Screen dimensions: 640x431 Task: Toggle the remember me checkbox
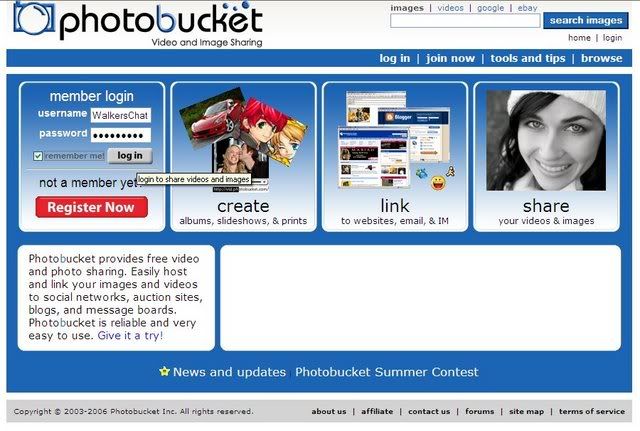tap(38, 156)
